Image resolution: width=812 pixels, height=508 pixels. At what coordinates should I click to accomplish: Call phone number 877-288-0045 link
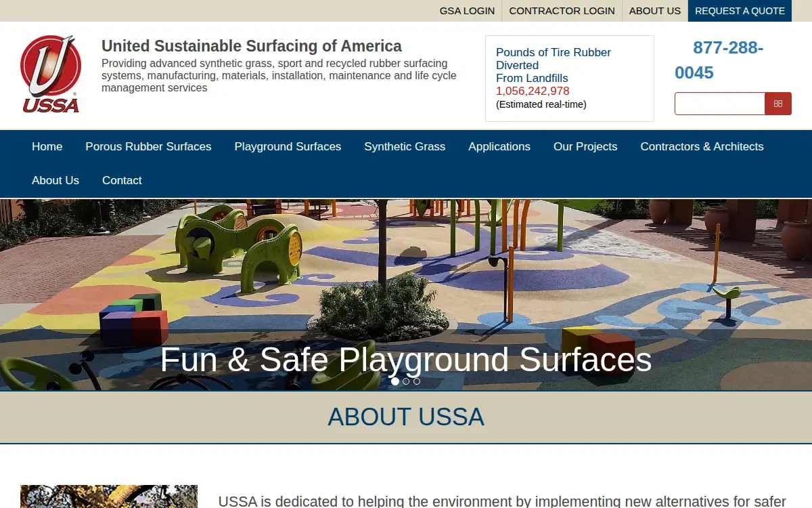click(719, 60)
